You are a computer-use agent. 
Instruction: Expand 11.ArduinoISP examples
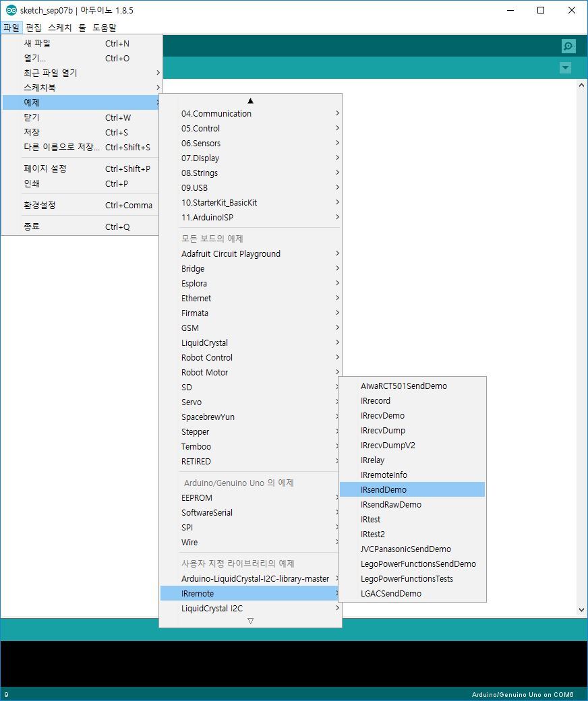250,217
